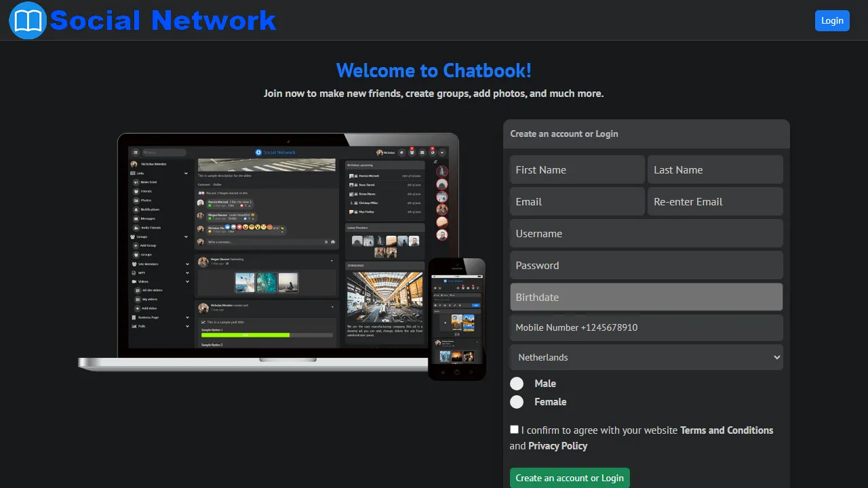Open the Netherlands country dropdown
The image size is (868, 488).
[x=646, y=357]
